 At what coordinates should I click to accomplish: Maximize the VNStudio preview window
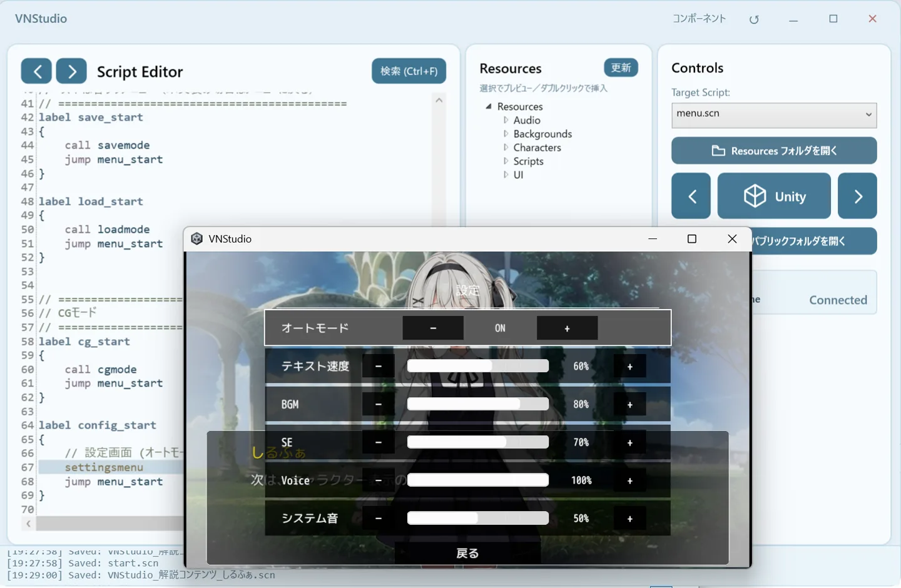coord(692,239)
